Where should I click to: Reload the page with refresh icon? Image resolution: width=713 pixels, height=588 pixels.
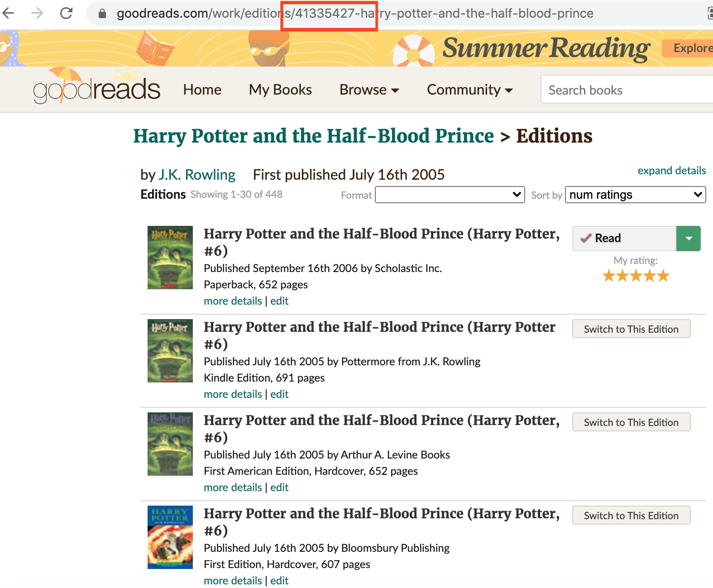(67, 13)
